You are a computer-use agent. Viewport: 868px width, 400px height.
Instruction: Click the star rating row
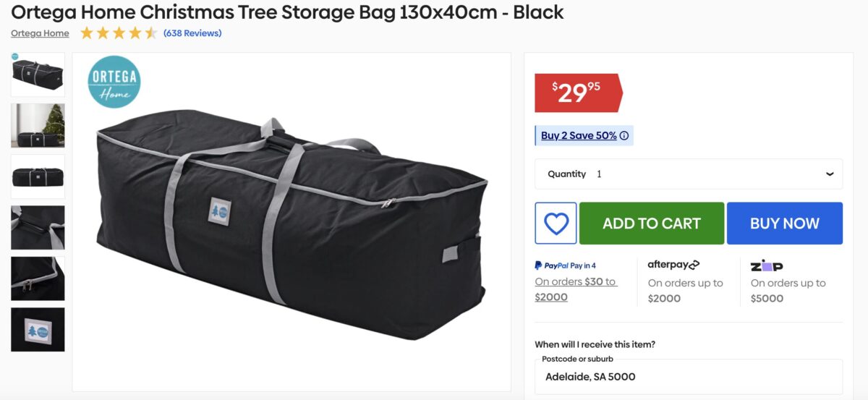[x=119, y=33]
